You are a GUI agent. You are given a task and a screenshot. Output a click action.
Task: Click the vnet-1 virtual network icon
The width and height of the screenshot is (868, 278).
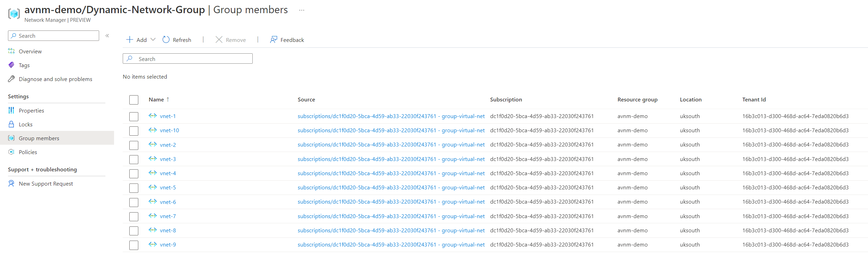click(153, 116)
